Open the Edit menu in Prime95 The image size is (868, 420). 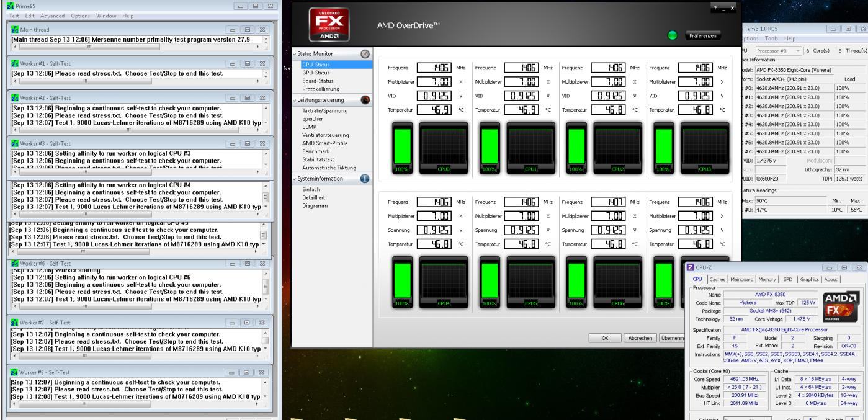click(30, 15)
